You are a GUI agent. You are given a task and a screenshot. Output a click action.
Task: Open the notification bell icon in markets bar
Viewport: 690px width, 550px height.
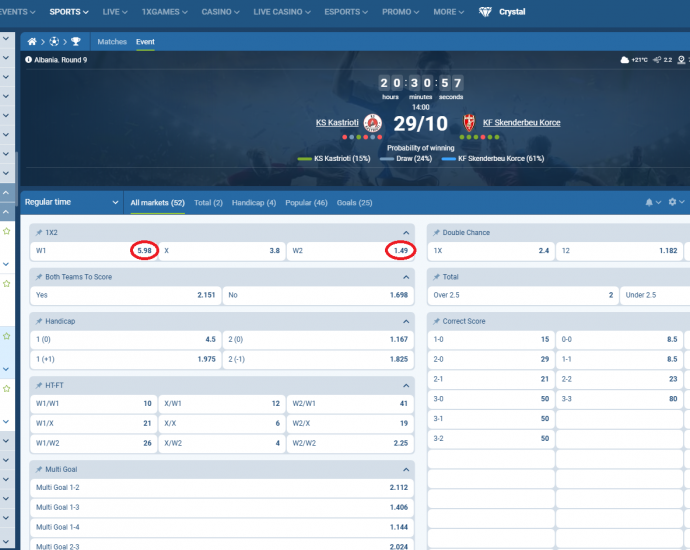click(649, 202)
